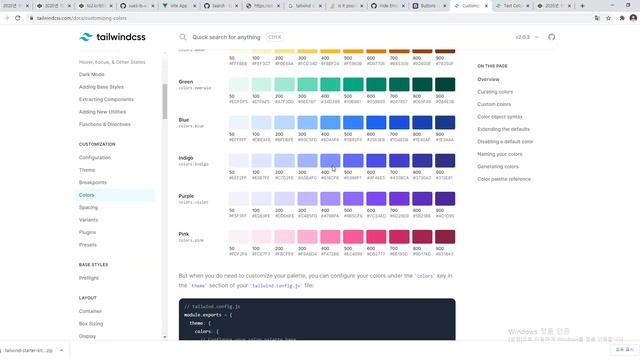Open the tailwind-starter-kit.zip download item
640x360 pixels.
(x=28, y=350)
